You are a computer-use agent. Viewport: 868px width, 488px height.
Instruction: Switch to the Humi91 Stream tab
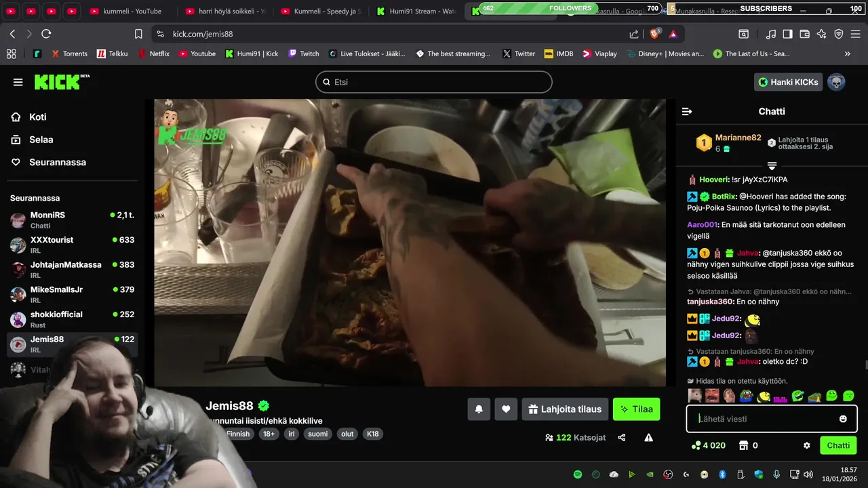[418, 11]
